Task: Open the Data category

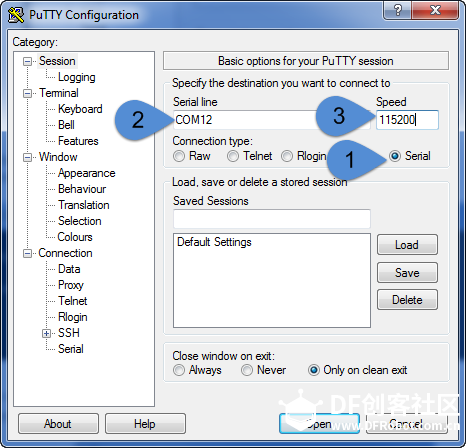Action: tap(69, 269)
